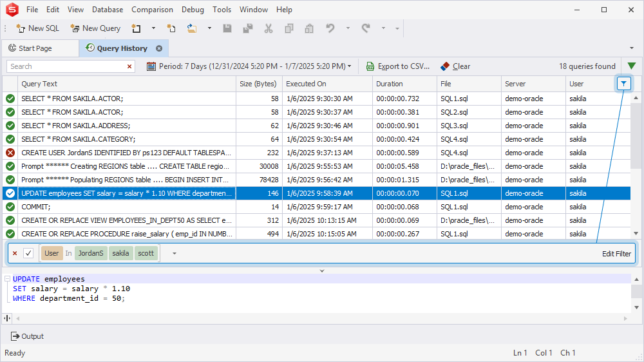Screen dimensions: 644x362
Task: Open the Period 7 Days dropdown
Action: click(x=249, y=66)
